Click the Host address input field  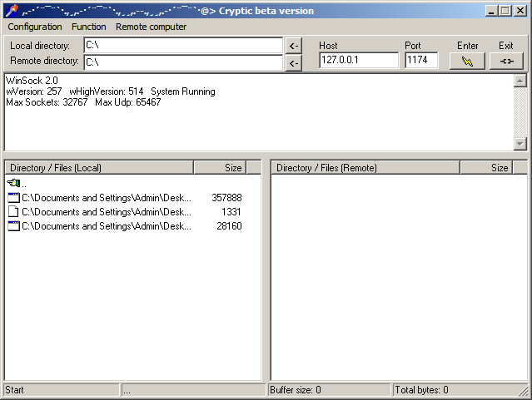click(359, 60)
